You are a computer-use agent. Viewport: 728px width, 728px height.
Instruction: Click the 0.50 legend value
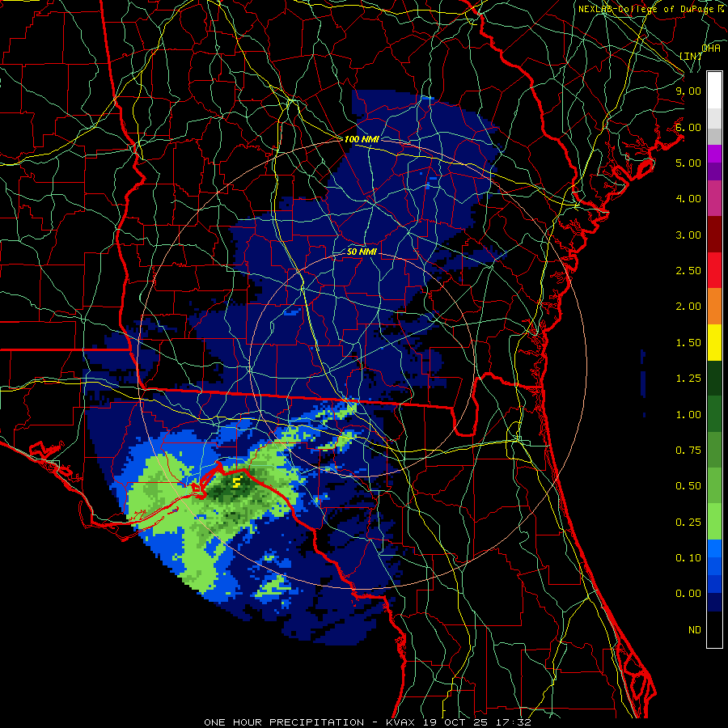pos(688,486)
